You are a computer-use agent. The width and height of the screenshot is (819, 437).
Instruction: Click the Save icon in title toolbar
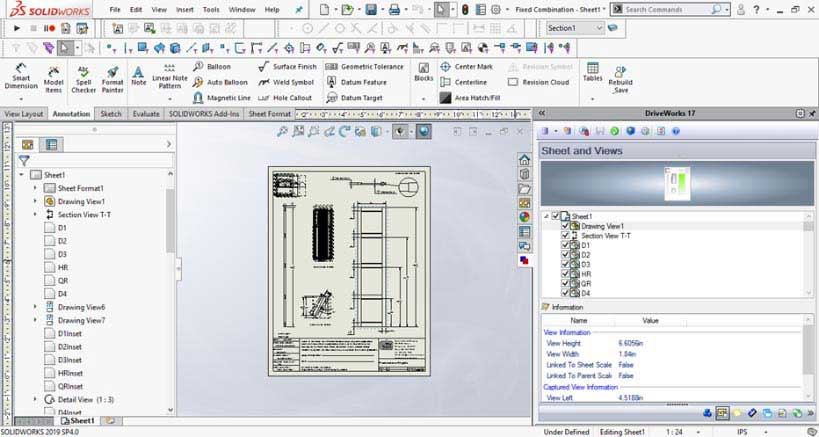371,9
